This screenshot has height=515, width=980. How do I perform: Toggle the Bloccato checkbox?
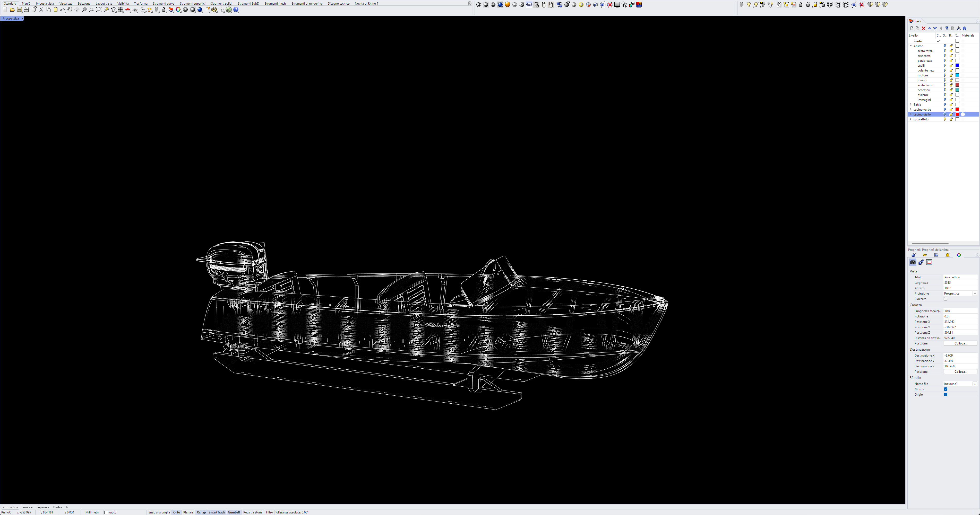tap(945, 299)
